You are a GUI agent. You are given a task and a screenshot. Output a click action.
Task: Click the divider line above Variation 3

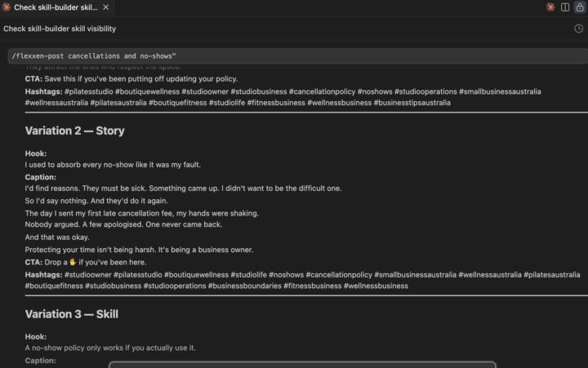[306, 295]
